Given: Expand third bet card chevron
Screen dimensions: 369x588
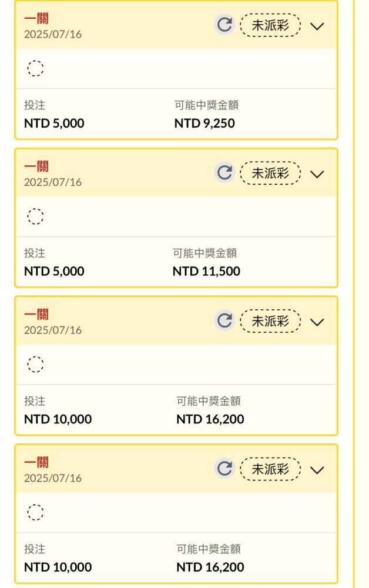Looking at the screenshot, I should (317, 322).
